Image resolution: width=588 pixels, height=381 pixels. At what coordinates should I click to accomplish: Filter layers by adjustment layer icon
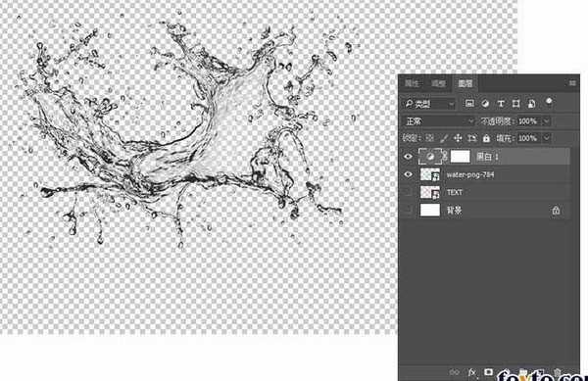[485, 104]
